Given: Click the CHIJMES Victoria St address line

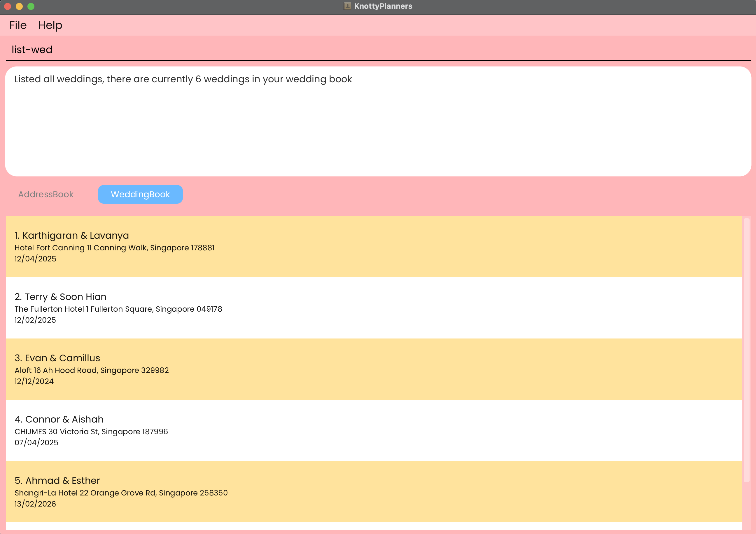Looking at the screenshot, I should click(x=91, y=432).
